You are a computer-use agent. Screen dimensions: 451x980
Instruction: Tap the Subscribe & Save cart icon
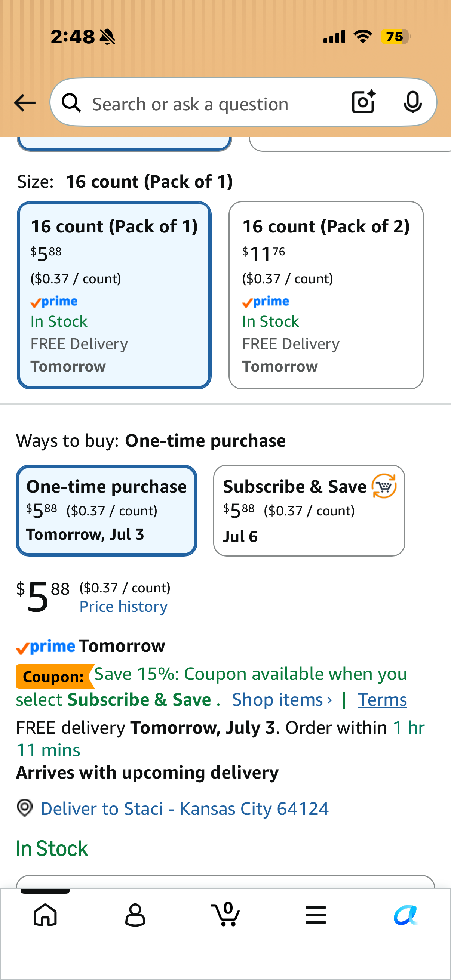[x=384, y=486]
